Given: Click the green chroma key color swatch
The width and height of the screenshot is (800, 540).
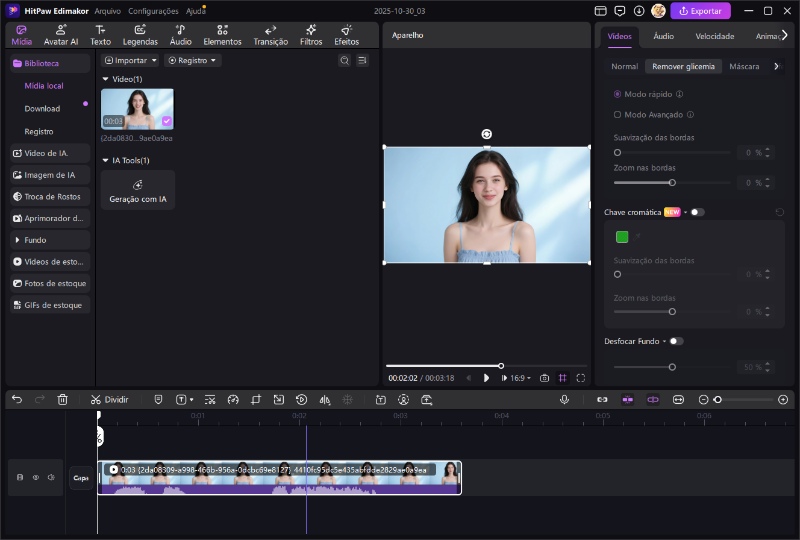Looking at the screenshot, I should point(622,237).
